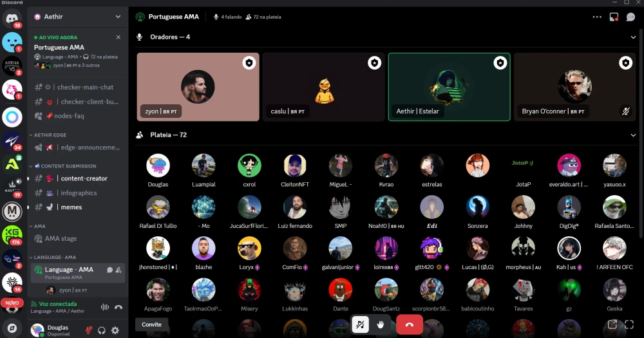Screen dimensions: 644x338
Task: Click moderator badge on zyon's speaker card
Action: [249, 63]
